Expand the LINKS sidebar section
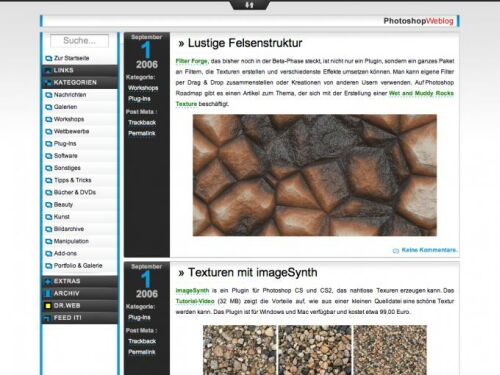500x375 pixels. 80,70
